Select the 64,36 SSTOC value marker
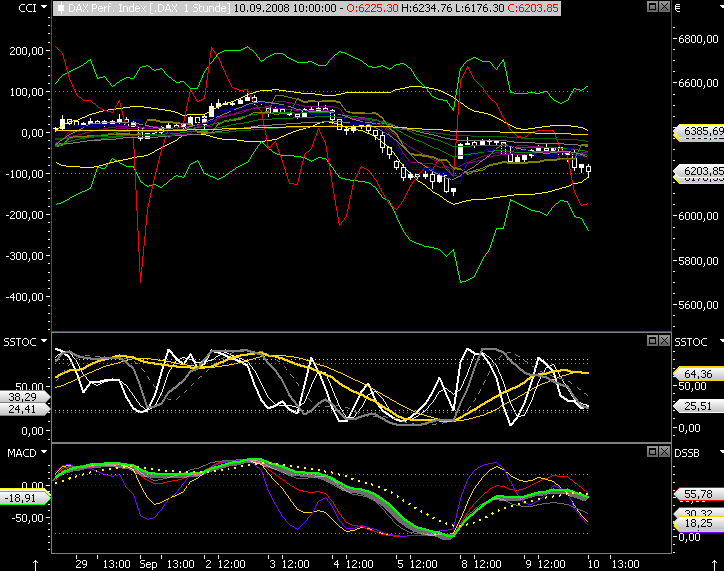Screen dimensions: 724x571 click(699, 374)
